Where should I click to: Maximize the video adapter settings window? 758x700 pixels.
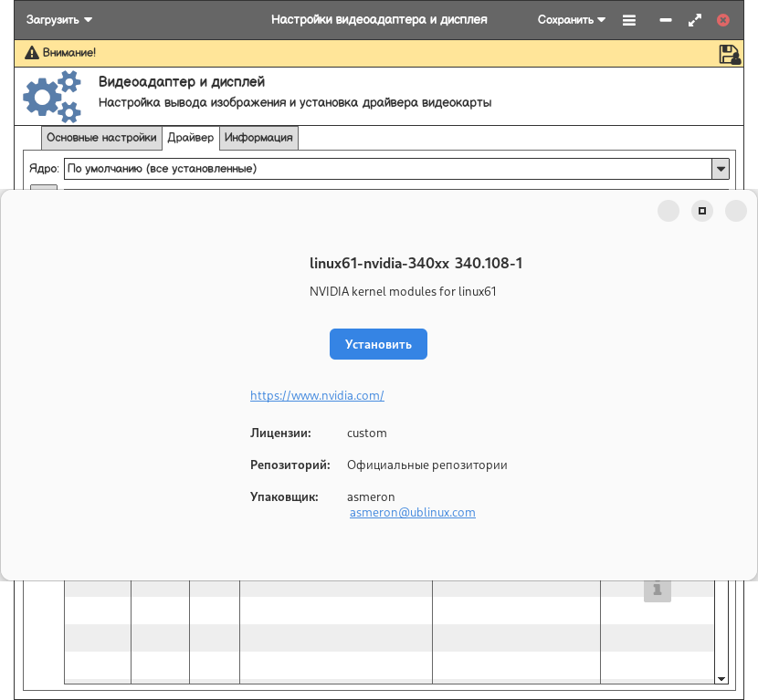(x=695, y=20)
